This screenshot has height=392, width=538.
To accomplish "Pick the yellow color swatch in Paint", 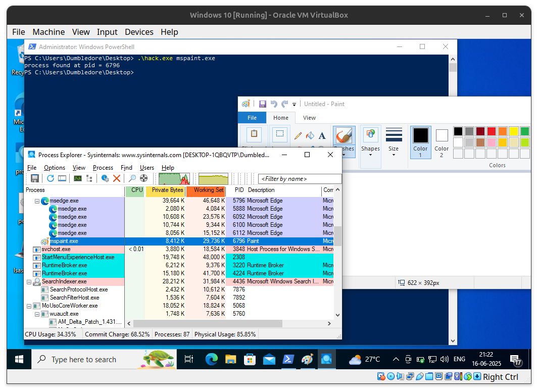I will tap(514, 131).
